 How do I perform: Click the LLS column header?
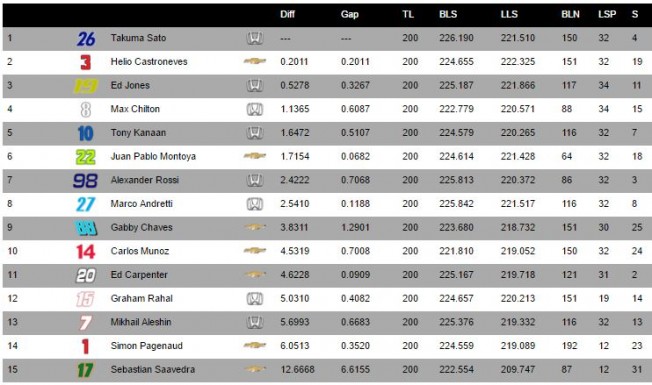tap(509, 15)
